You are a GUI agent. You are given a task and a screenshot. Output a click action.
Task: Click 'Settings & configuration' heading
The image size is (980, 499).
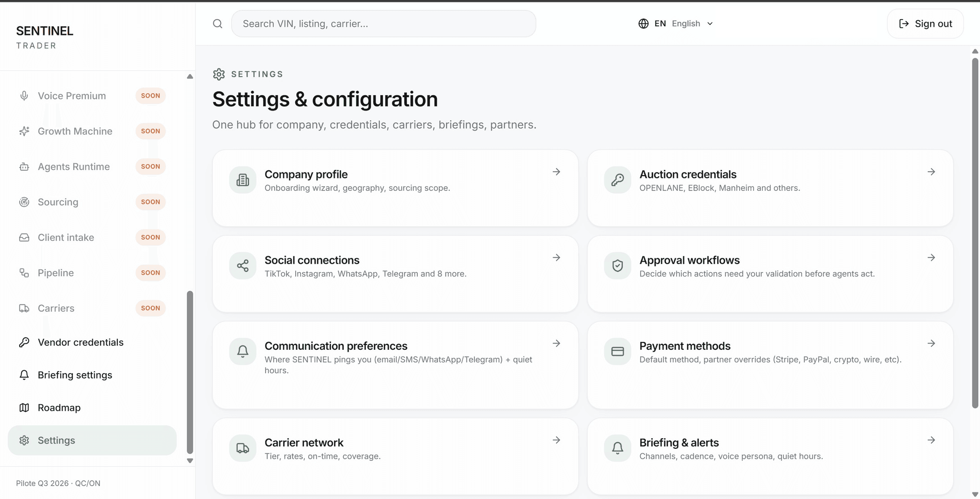pyautogui.click(x=325, y=99)
